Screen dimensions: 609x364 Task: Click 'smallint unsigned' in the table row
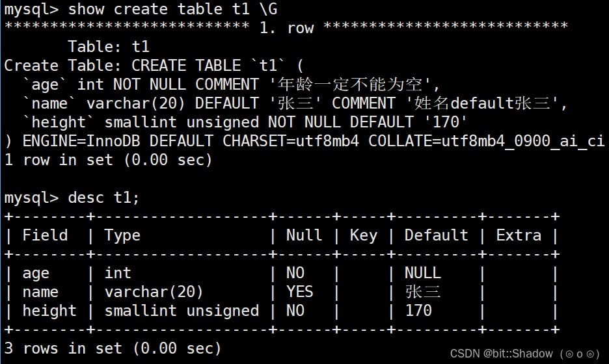click(x=182, y=311)
